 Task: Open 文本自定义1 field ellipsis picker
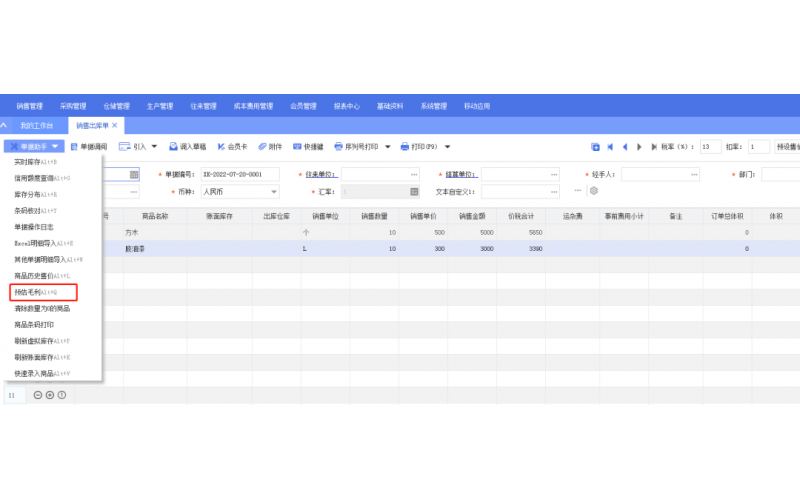554,192
